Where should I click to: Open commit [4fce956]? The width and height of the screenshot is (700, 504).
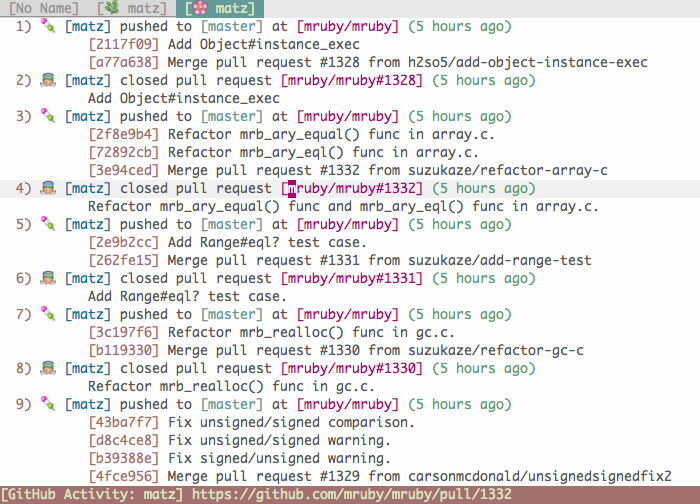pos(124,476)
